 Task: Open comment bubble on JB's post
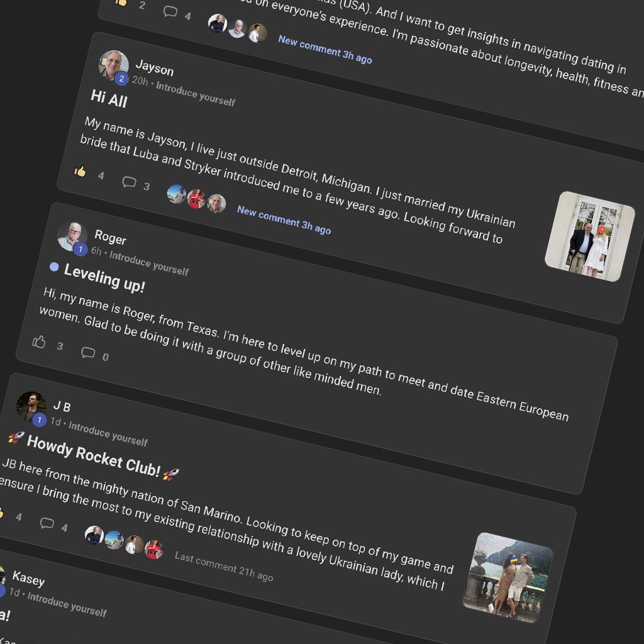click(x=47, y=523)
